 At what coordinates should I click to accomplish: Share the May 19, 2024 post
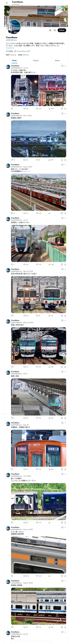tap(65, 315)
